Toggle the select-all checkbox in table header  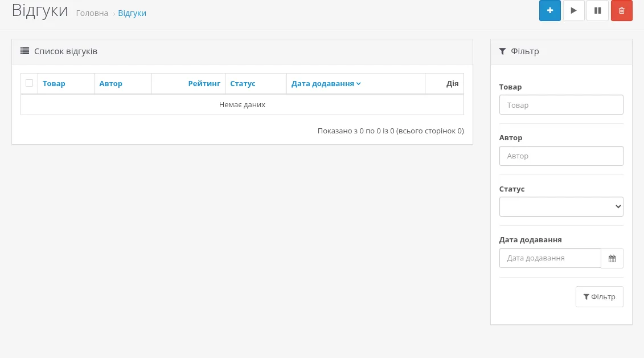[x=29, y=83]
